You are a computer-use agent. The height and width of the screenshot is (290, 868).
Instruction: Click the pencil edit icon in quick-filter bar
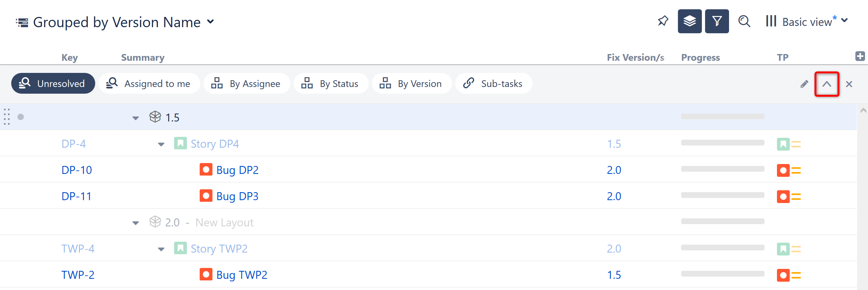click(x=804, y=84)
